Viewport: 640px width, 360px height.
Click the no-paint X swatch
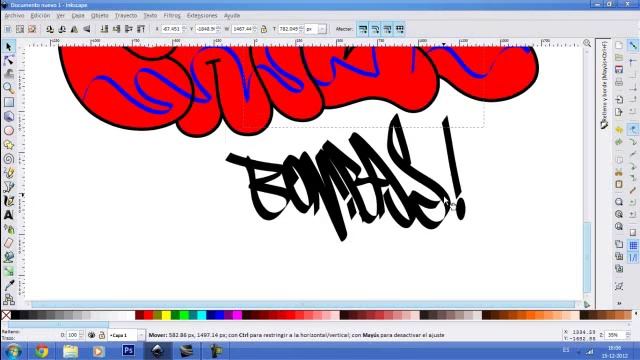(x=6, y=315)
